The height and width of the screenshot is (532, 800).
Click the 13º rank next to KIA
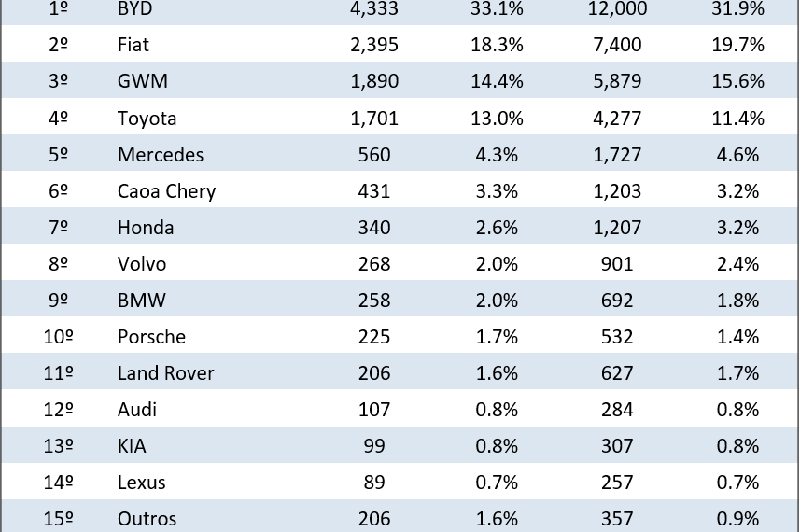click(x=58, y=445)
